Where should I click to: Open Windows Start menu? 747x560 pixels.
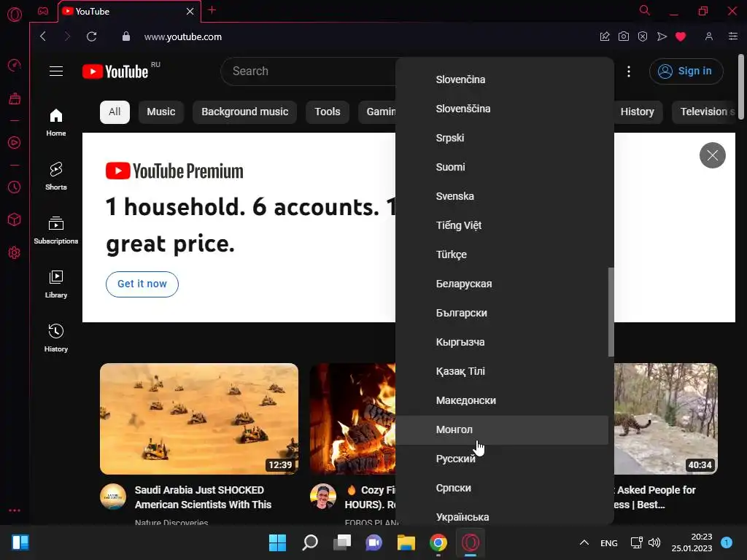click(277, 542)
